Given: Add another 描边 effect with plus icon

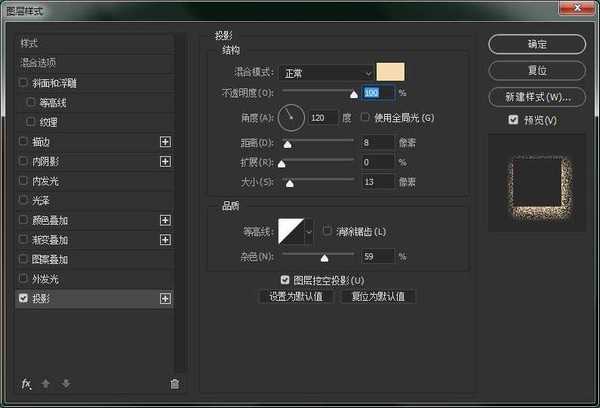Looking at the screenshot, I should 165,142.
